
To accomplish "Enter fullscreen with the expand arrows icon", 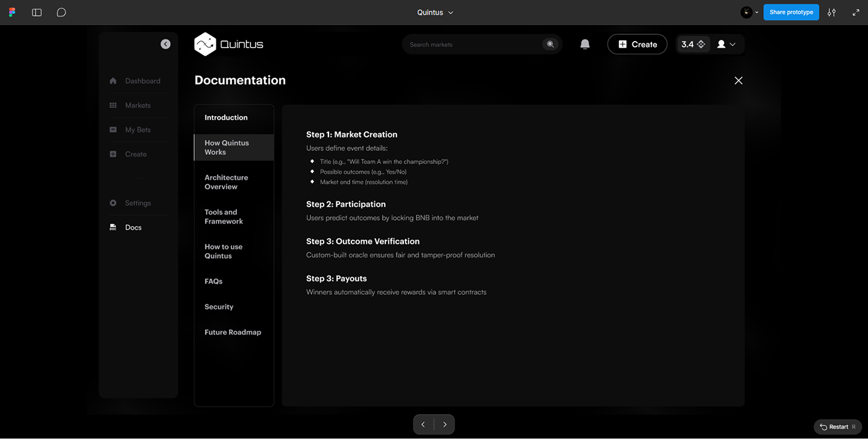I will coord(856,12).
